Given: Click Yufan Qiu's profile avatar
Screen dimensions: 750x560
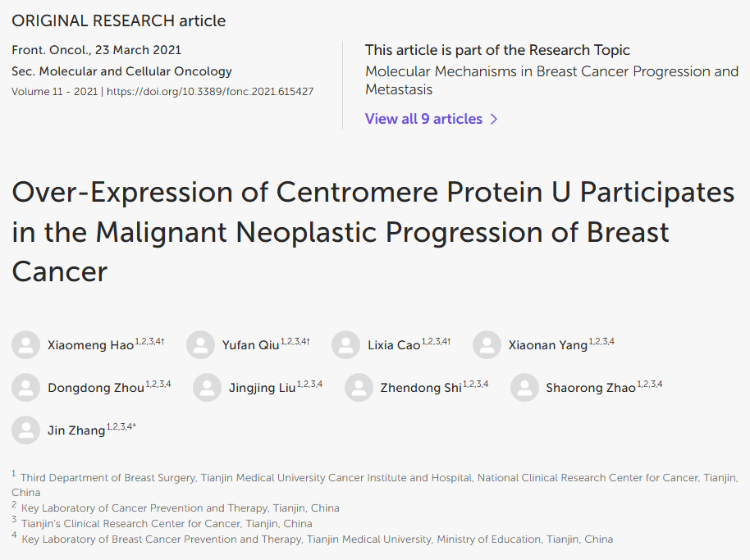Looking at the screenshot, I should click(x=200, y=345).
